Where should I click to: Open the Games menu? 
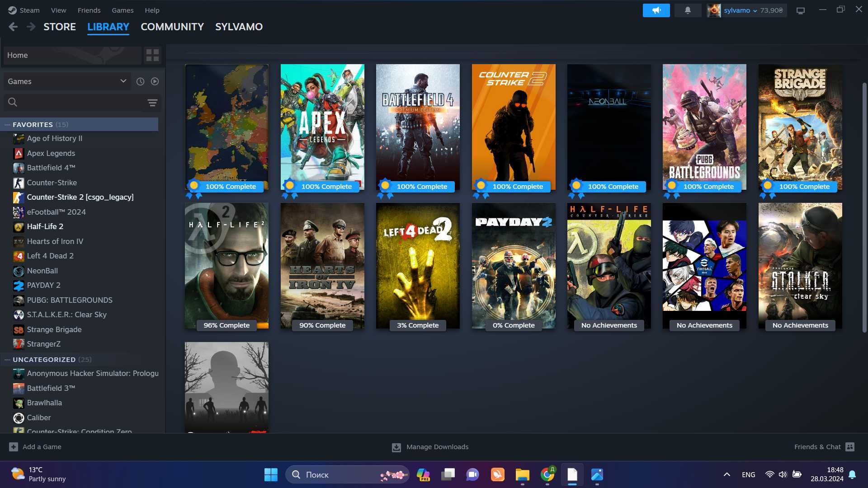pos(123,10)
